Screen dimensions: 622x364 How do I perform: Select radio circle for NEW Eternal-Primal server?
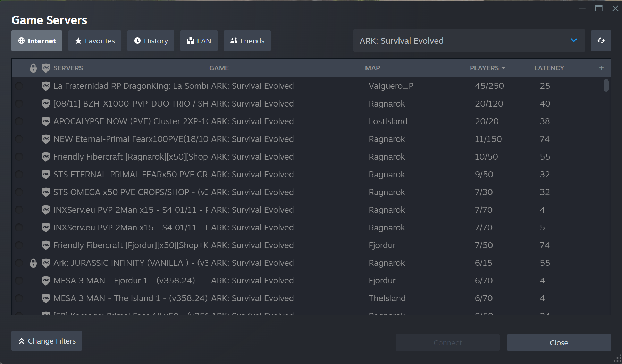click(x=19, y=139)
